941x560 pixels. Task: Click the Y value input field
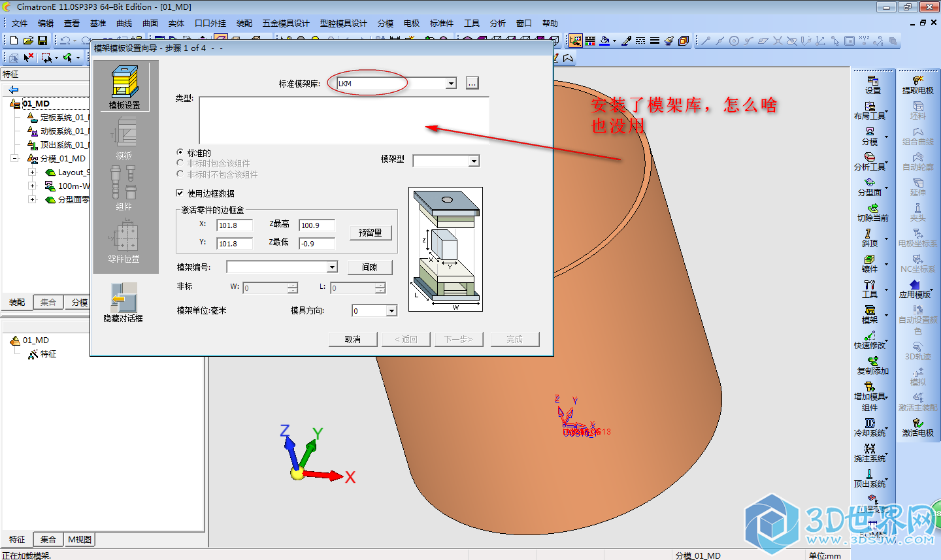point(234,244)
